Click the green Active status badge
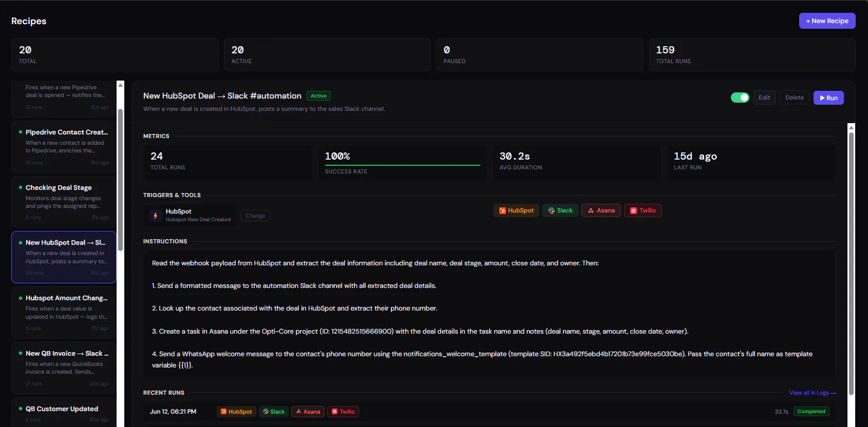 point(318,96)
